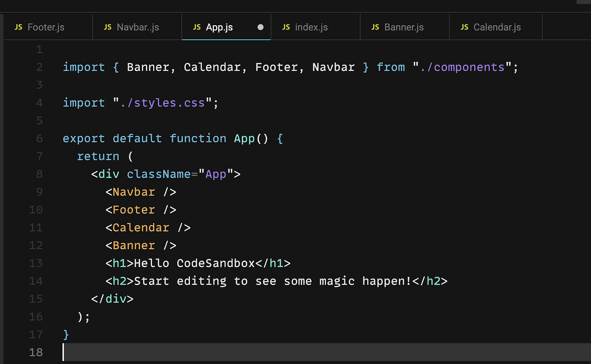Open the Banner.js tab
591x364 pixels.
(x=404, y=27)
